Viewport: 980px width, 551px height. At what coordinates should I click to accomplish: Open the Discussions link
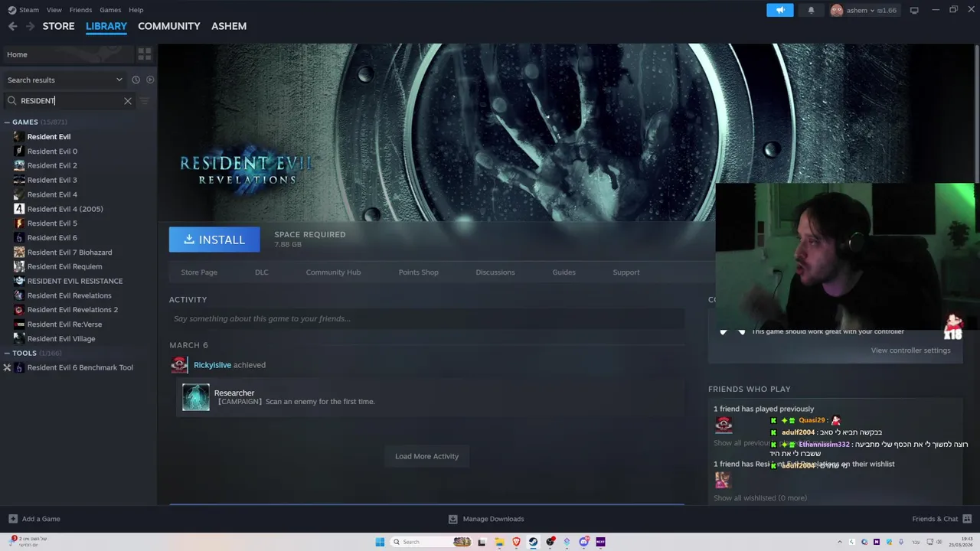click(495, 272)
